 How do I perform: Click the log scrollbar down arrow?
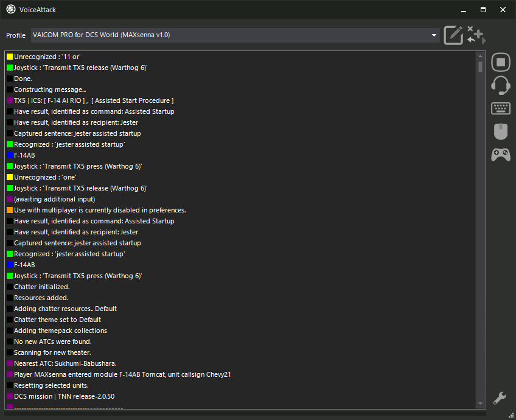point(480,404)
